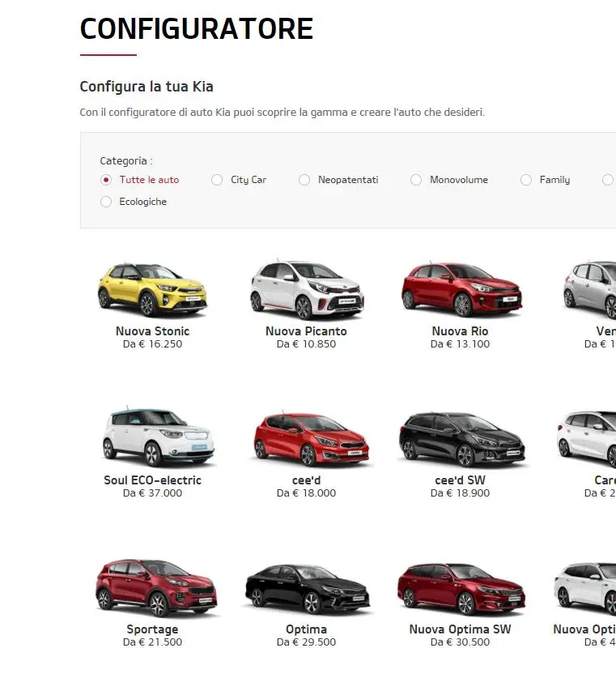This screenshot has width=616, height=678.
Task: Choose the Neopatentati category option
Action: (304, 180)
